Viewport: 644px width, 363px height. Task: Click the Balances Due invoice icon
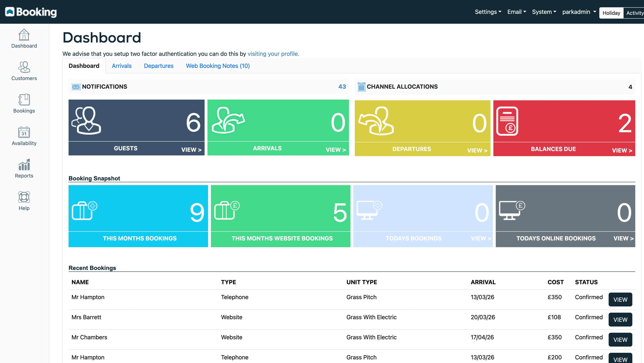pyautogui.click(x=507, y=121)
